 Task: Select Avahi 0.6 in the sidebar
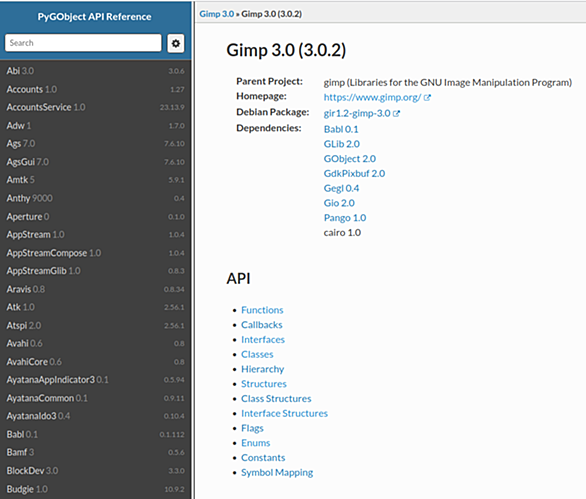[x=95, y=344]
